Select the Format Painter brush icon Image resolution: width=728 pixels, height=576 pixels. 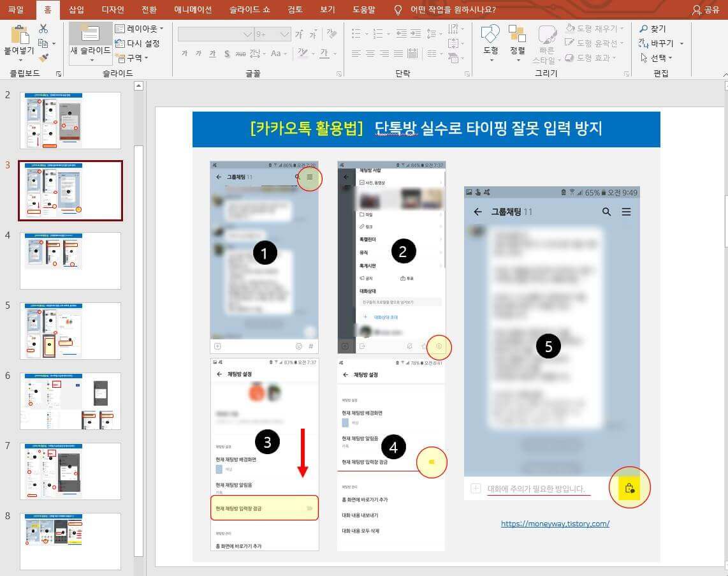[x=43, y=57]
